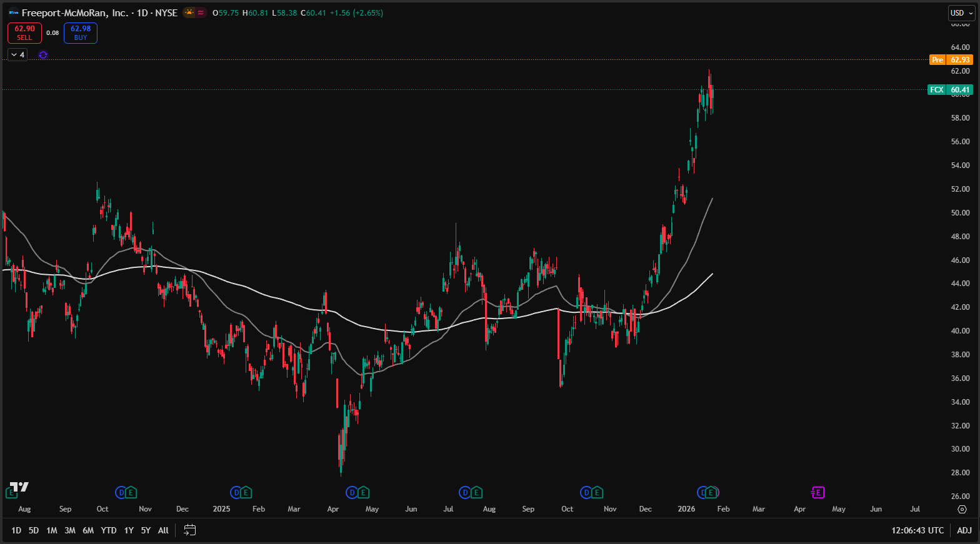
Task: Select the 5D time range
Action: point(34,530)
